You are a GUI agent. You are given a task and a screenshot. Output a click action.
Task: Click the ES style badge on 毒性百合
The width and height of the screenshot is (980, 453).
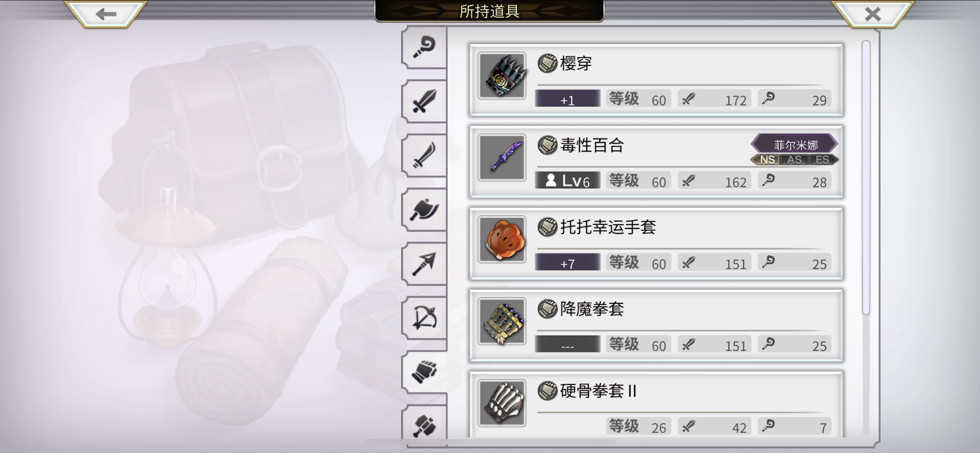[823, 159]
